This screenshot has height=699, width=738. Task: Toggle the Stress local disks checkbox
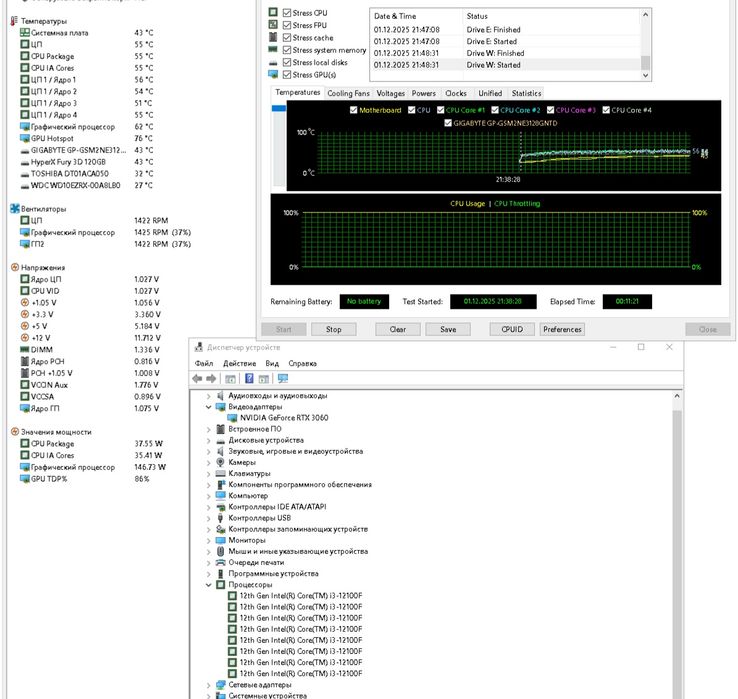click(287, 62)
